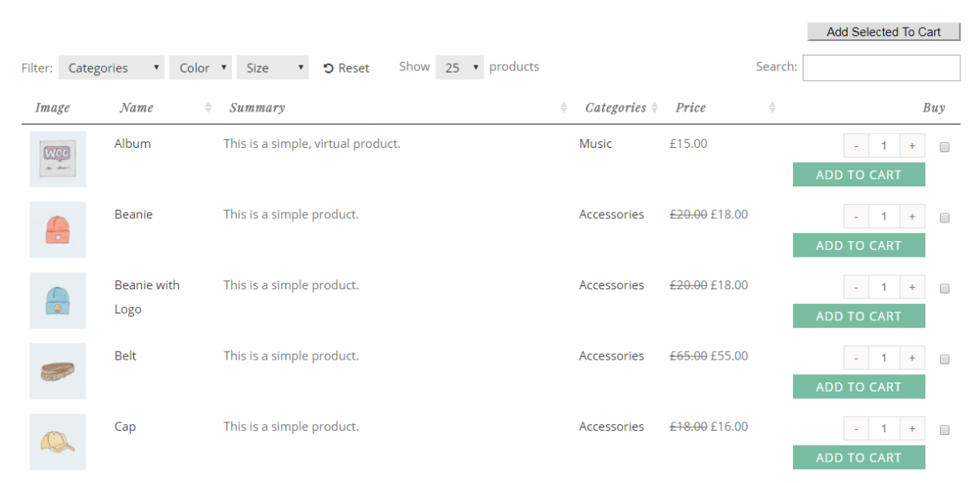Change the Show products count dropdown
Screen dimensions: 980x483
coord(459,68)
